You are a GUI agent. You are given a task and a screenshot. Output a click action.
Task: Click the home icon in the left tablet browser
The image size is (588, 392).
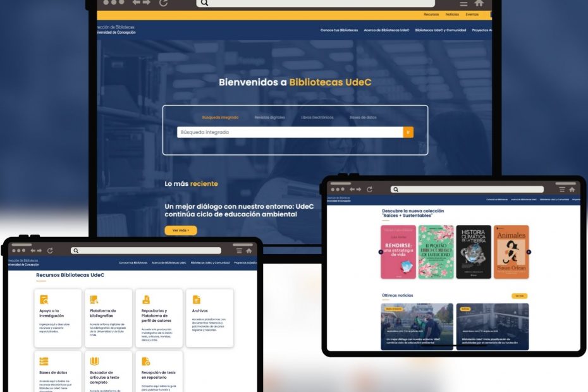(x=249, y=250)
